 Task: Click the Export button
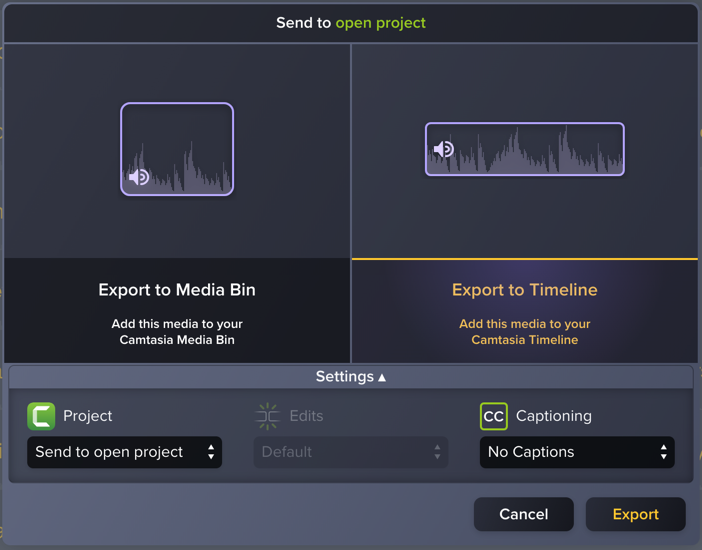(635, 514)
